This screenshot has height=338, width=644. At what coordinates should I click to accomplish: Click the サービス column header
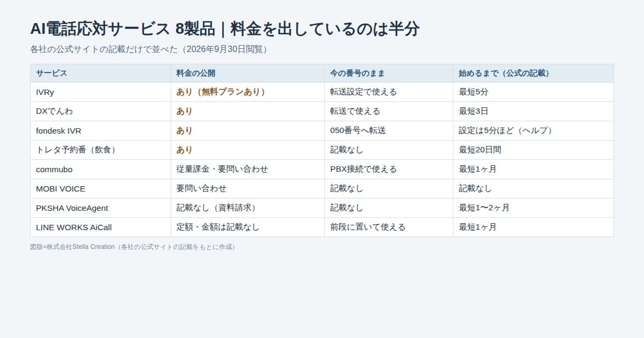coord(100,73)
